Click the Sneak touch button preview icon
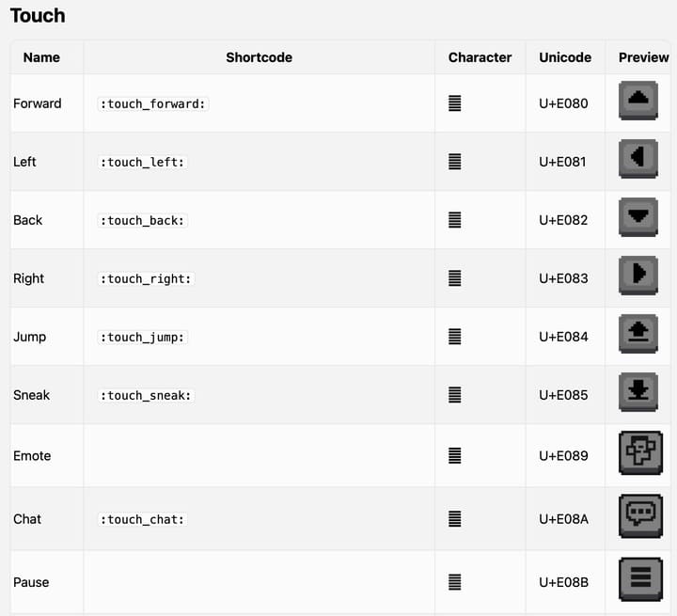Screen dimensions: 677x616 coord(638,391)
